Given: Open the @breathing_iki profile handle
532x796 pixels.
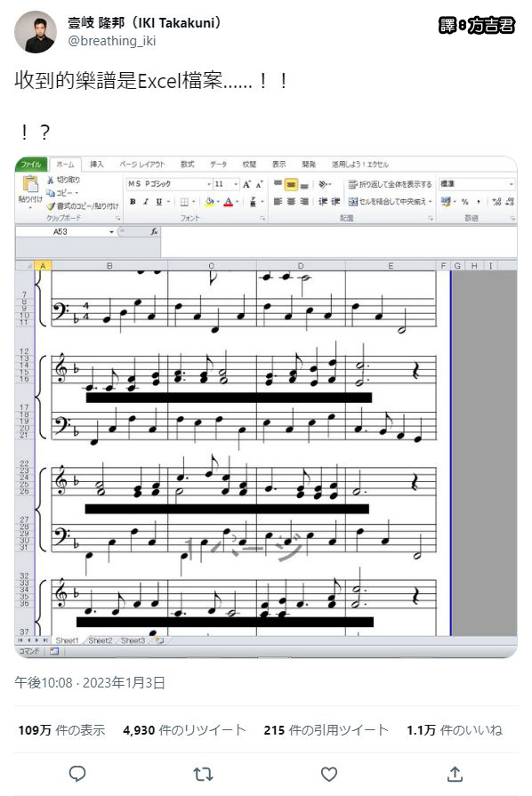Looking at the screenshot, I should (112, 41).
